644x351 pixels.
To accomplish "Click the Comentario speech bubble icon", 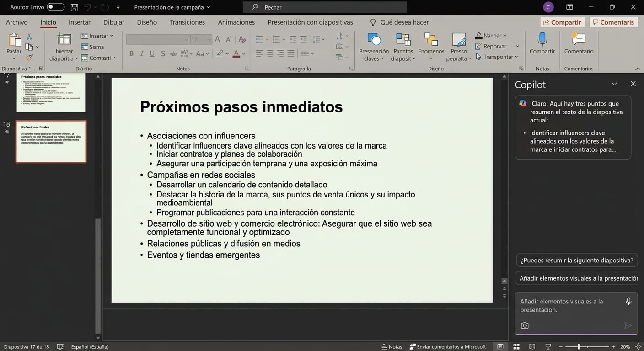I will pyautogui.click(x=579, y=39).
